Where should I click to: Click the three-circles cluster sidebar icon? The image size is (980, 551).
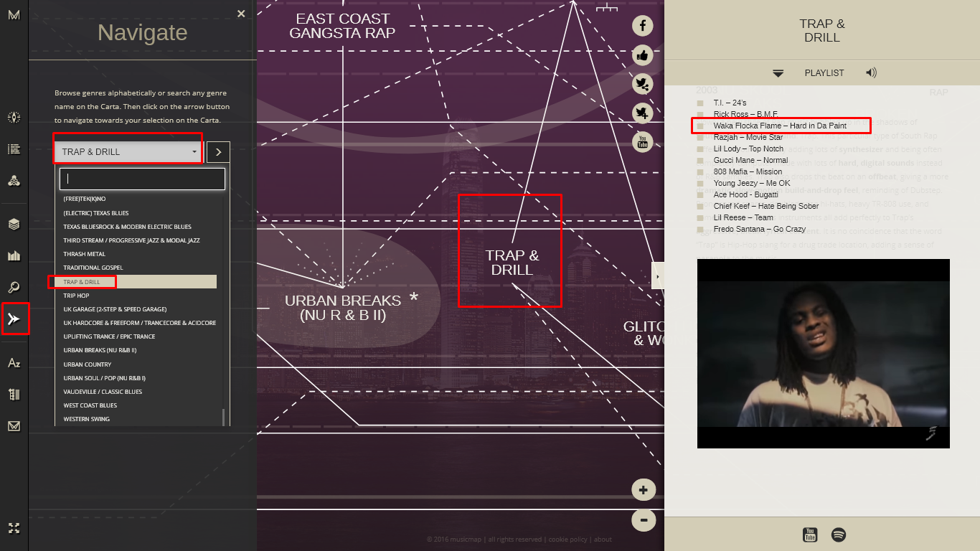click(14, 180)
